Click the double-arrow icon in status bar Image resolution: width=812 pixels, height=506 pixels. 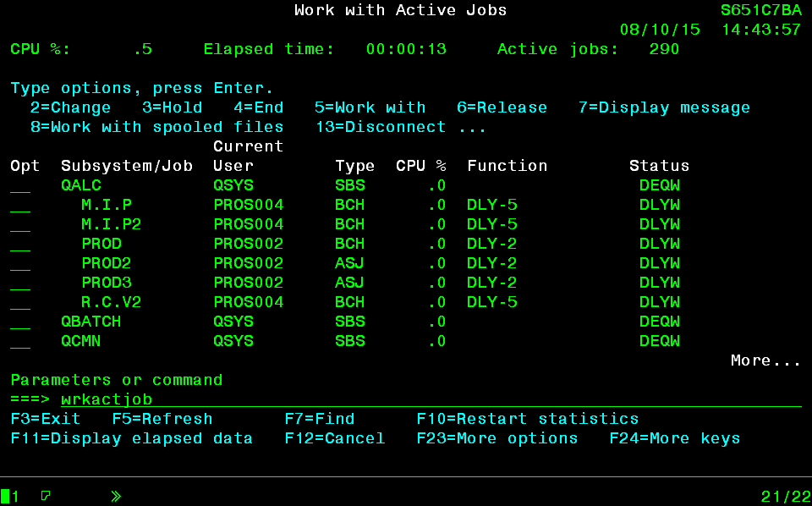116,496
